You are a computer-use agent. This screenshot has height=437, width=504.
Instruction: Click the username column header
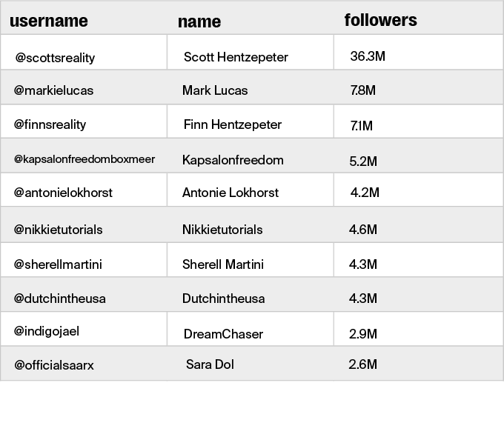[x=48, y=21]
